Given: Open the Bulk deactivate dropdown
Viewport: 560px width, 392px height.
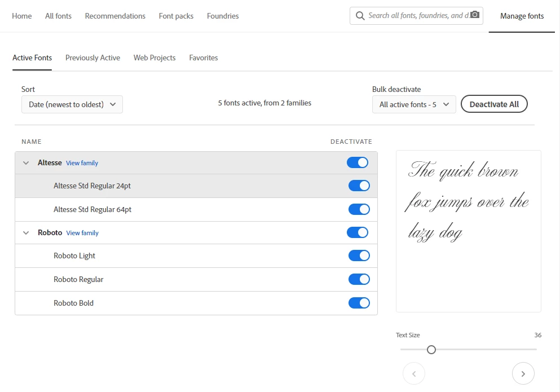Looking at the screenshot, I should [414, 104].
